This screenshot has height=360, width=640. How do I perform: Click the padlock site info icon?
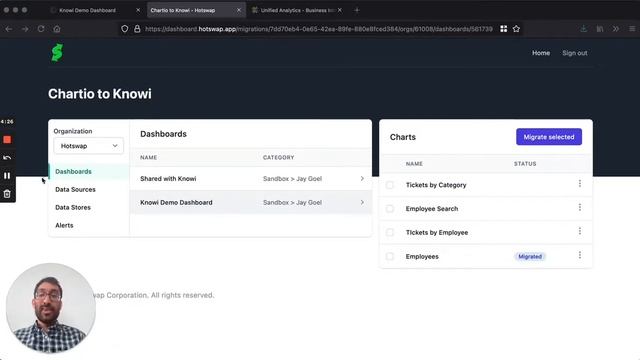point(137,29)
